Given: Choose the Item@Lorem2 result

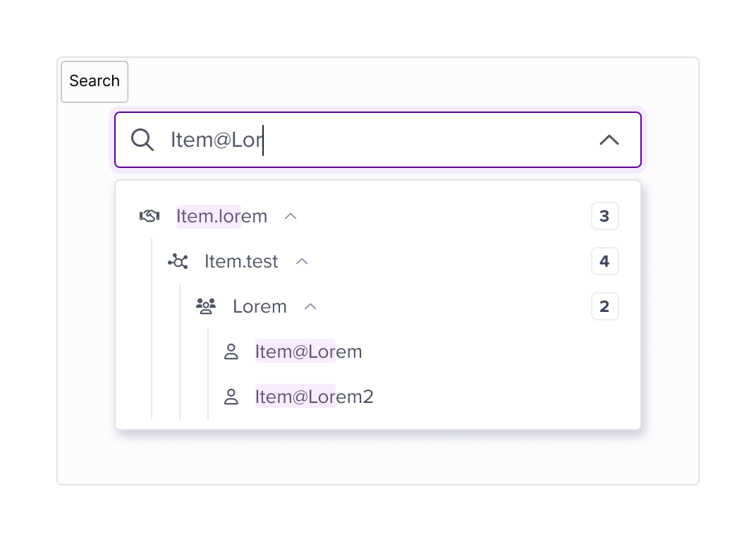Looking at the screenshot, I should 315,397.
